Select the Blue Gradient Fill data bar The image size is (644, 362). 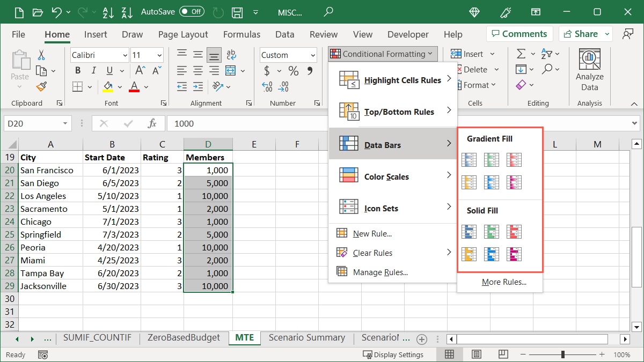[469, 159]
